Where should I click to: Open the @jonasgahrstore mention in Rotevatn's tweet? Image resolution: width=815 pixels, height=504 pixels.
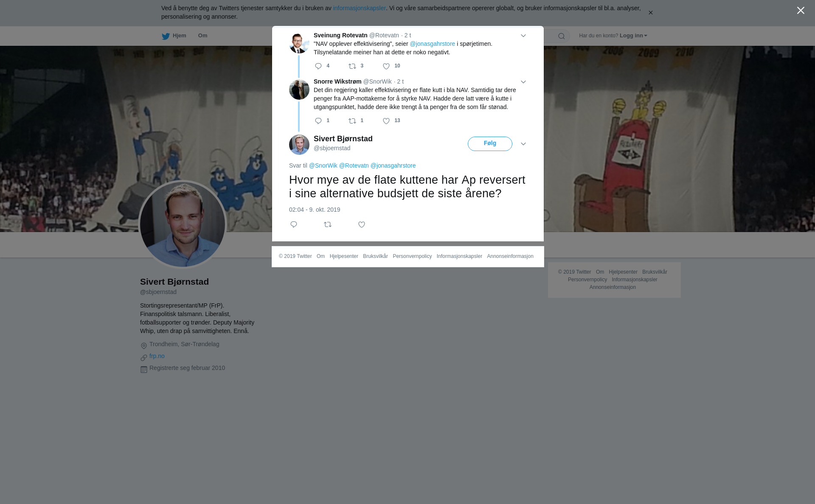pos(432,44)
